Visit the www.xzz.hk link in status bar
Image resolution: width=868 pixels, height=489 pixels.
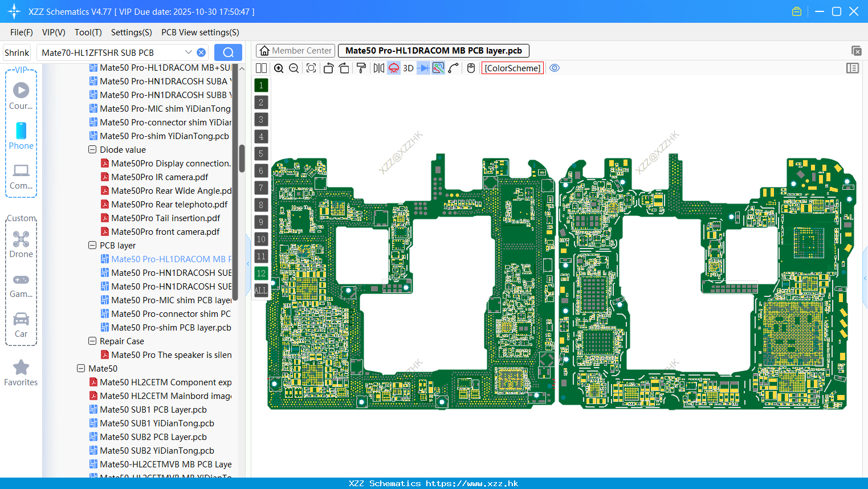click(472, 483)
